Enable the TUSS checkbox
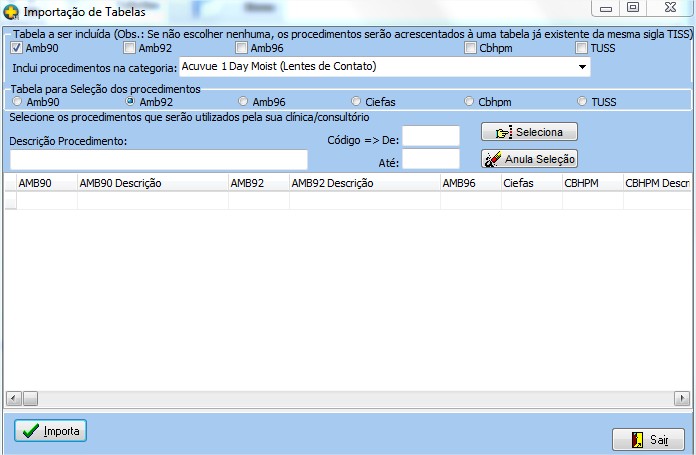 click(x=582, y=48)
